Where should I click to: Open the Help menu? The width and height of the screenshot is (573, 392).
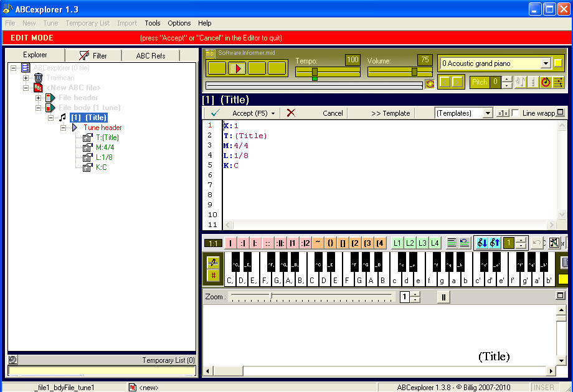(x=205, y=23)
